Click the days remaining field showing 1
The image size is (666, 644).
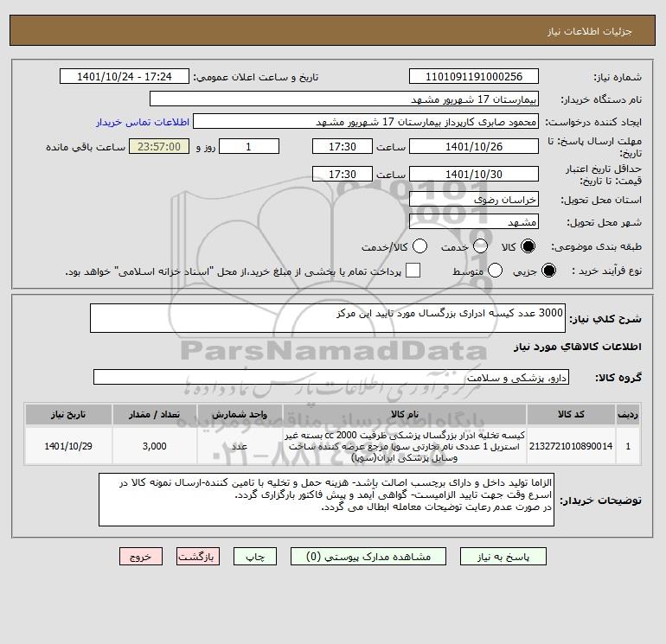coord(249,146)
